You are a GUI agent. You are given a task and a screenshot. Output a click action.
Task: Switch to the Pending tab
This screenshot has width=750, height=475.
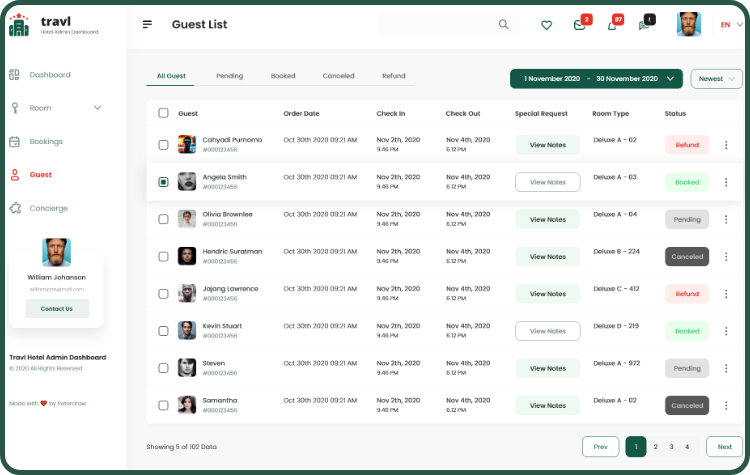click(229, 76)
